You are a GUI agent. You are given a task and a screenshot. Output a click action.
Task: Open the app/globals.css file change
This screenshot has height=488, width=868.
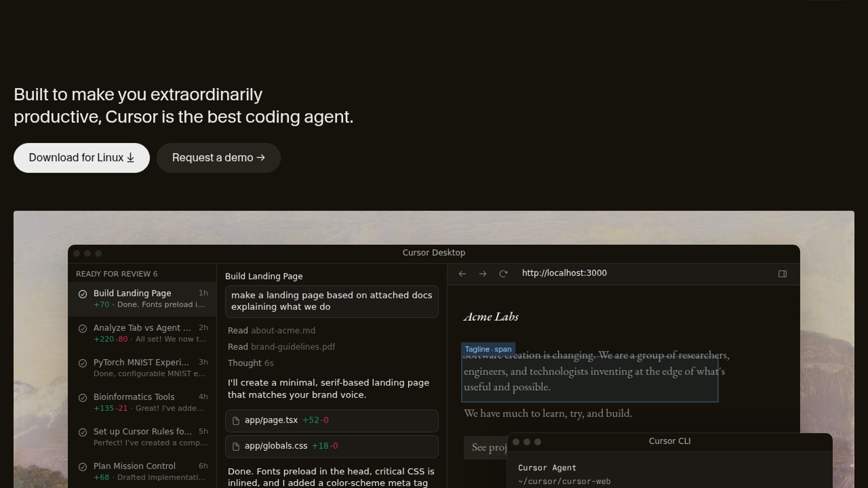[332, 446]
